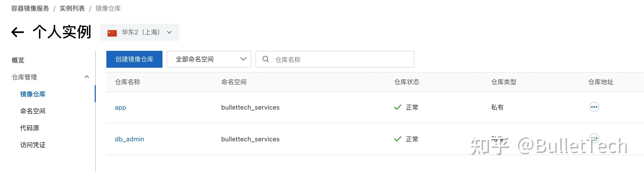The width and height of the screenshot is (644, 172).
Task: Click green status checkmark of db_admin row
Action: click(x=398, y=139)
